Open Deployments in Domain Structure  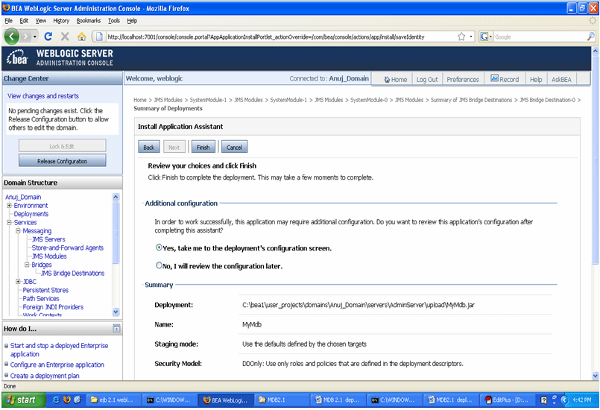coord(31,214)
